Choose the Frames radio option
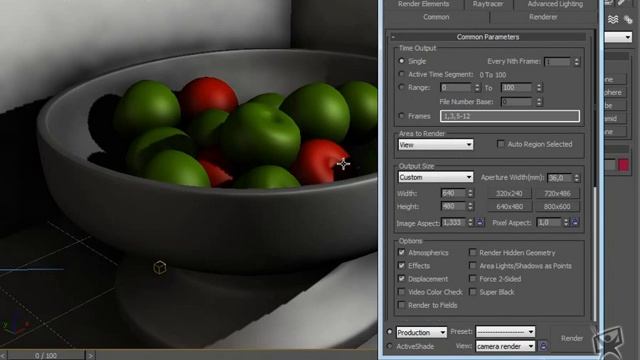Image resolution: width=640 pixels, height=360 pixels. click(x=401, y=116)
